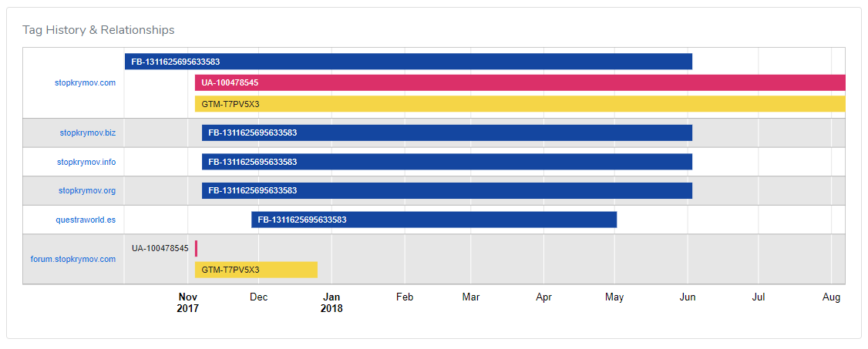Click the Jan 2018 axis label
868x349 pixels.
click(x=331, y=303)
